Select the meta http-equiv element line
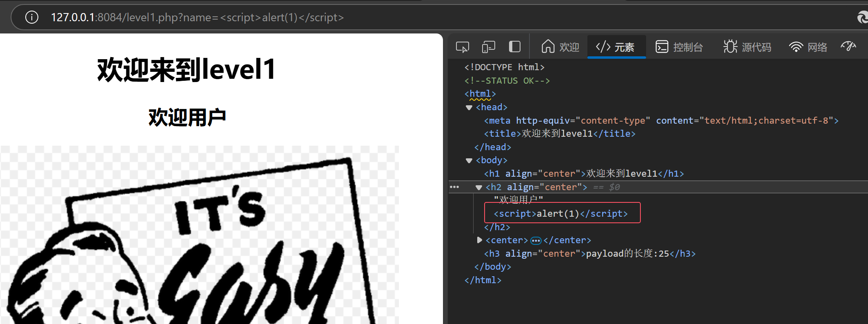Viewport: 868px width, 324px height. [x=661, y=120]
